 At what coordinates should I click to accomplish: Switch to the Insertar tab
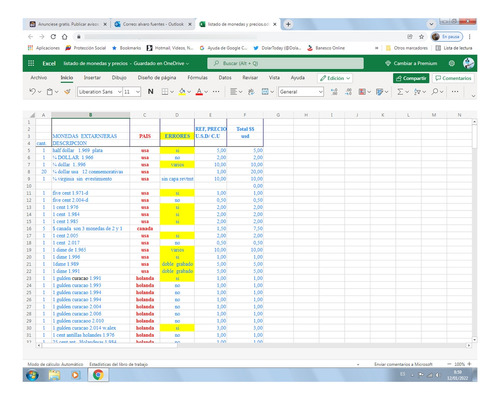click(x=92, y=78)
